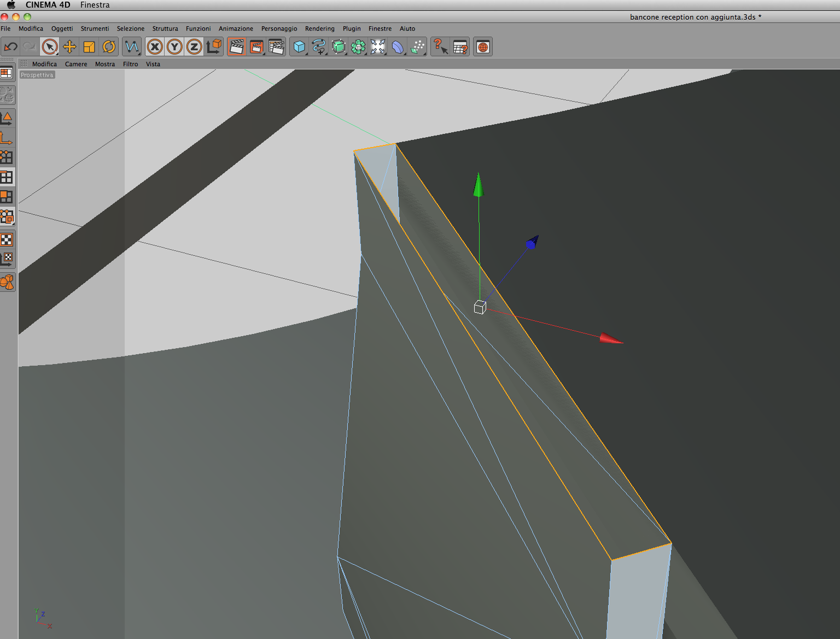Viewport: 840px width, 639px height.
Task: Open the Finestre menu
Action: [380, 28]
